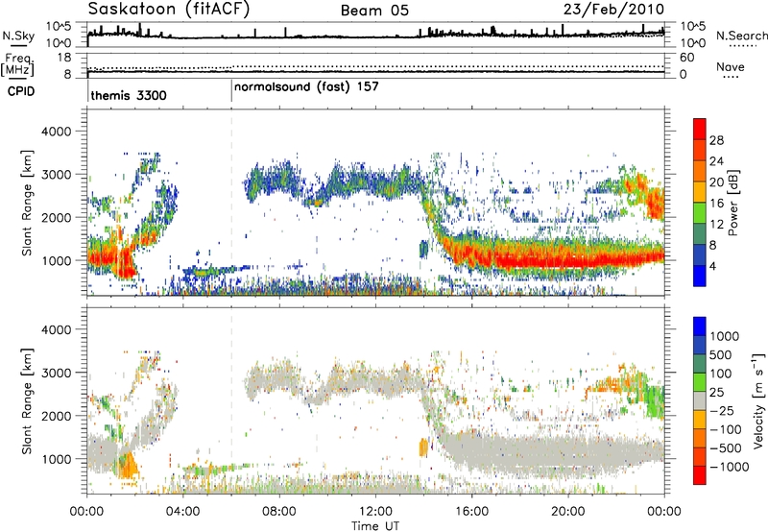The image size is (768, 532).
Task: Click the 'themis 3300' CPID label
Action: coord(129,95)
